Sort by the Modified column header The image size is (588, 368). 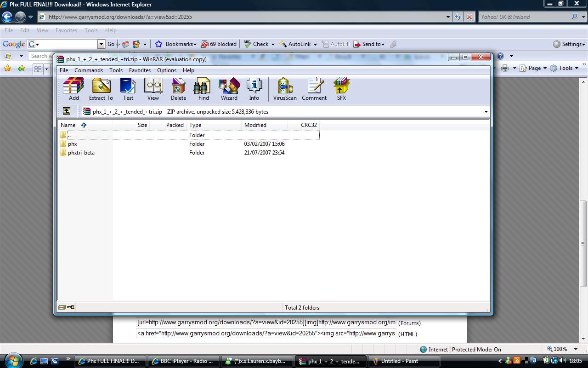pyautogui.click(x=264, y=125)
